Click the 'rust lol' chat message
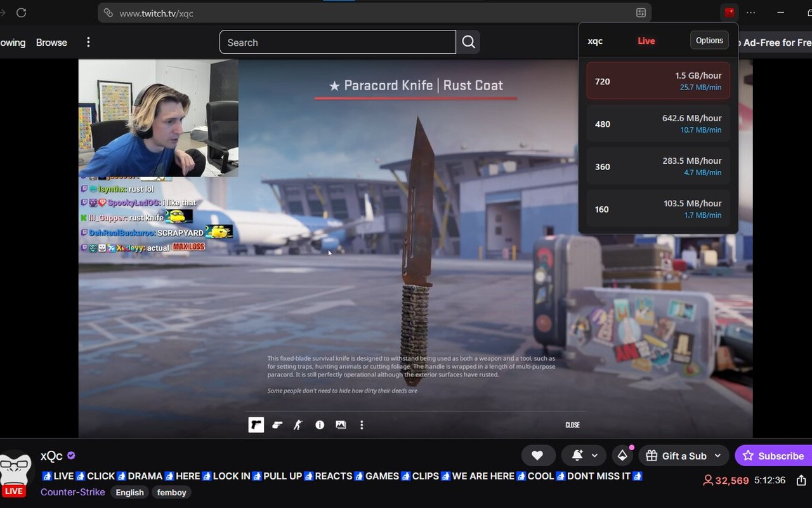812x508 pixels. (117, 189)
